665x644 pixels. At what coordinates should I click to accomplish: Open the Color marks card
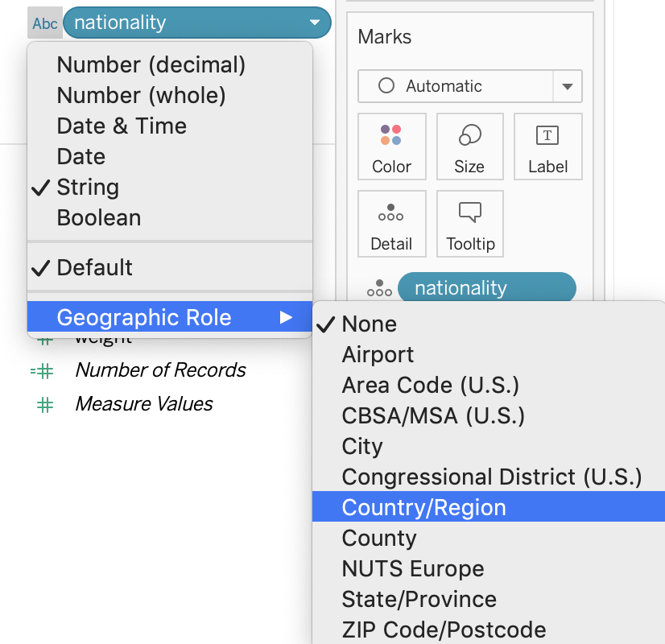click(391, 147)
